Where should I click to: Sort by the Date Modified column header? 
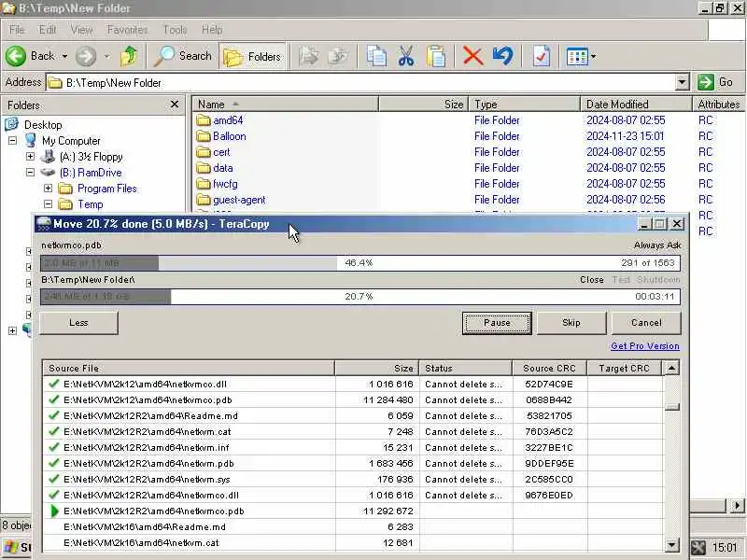pyautogui.click(x=636, y=105)
